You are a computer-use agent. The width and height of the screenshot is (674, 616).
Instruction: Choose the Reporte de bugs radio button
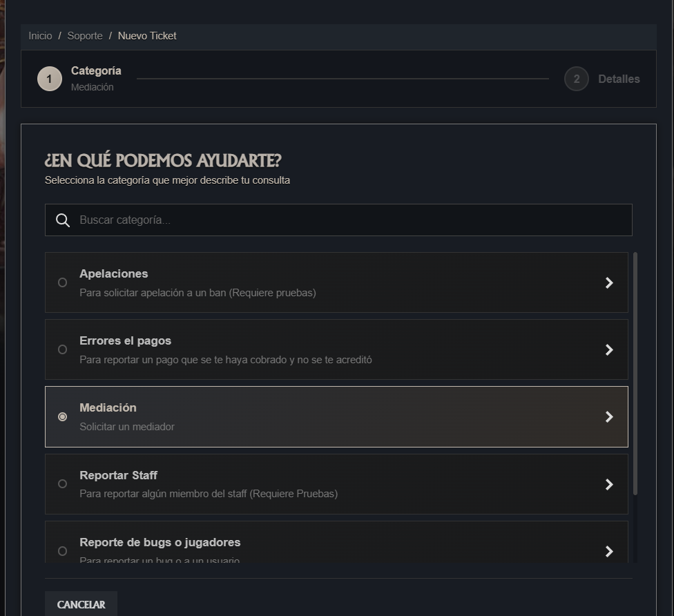62,551
